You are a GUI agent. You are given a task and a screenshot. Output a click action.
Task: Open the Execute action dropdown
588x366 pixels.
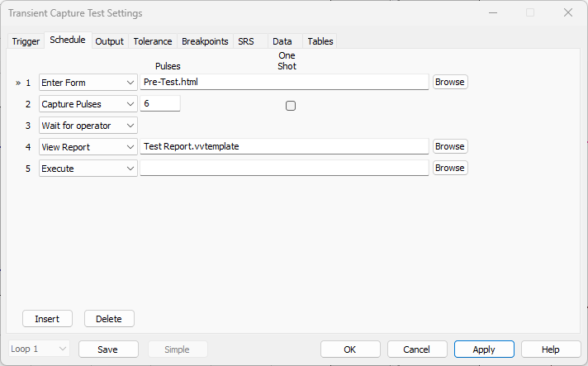[88, 169]
